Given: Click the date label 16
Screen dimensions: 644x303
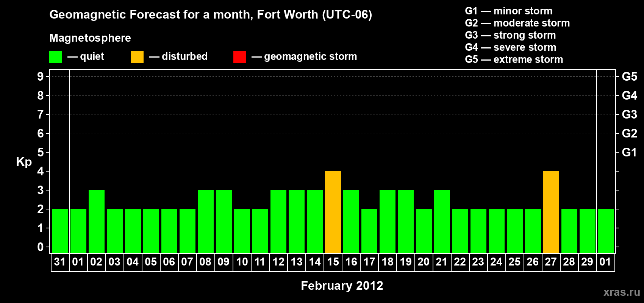Looking at the screenshot, I should coord(351,262).
